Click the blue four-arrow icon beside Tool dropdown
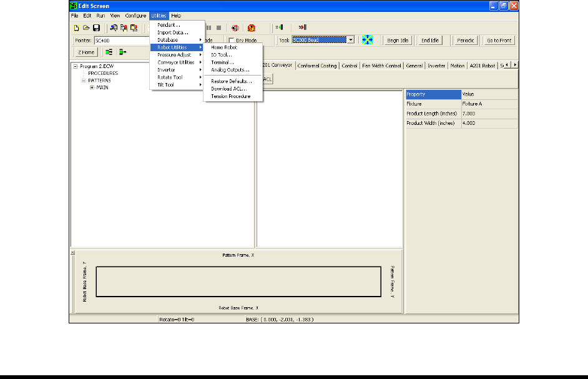588x379 pixels. tap(368, 40)
